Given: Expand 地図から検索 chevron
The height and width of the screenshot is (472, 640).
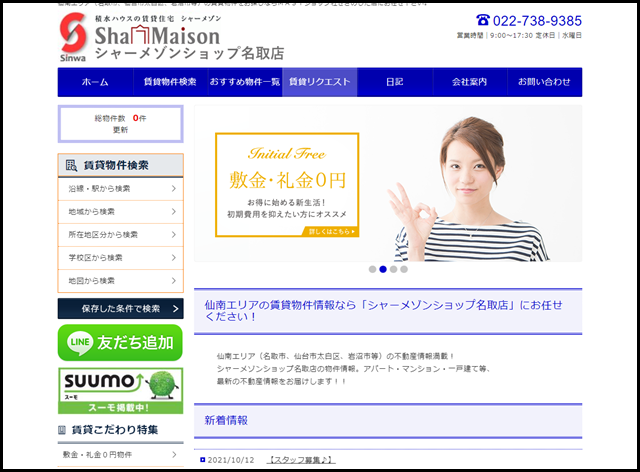Looking at the screenshot, I should (174, 281).
